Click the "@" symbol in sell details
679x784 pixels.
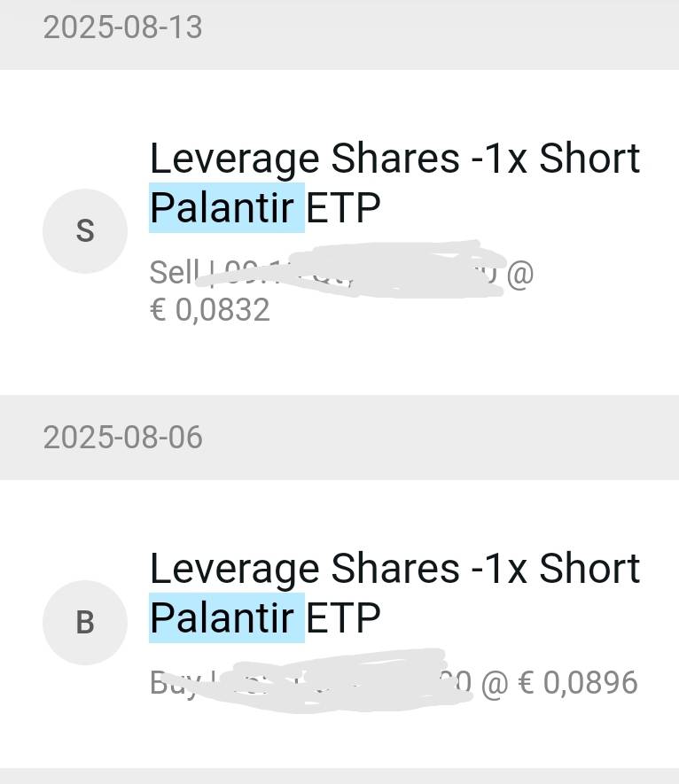pyautogui.click(x=519, y=273)
